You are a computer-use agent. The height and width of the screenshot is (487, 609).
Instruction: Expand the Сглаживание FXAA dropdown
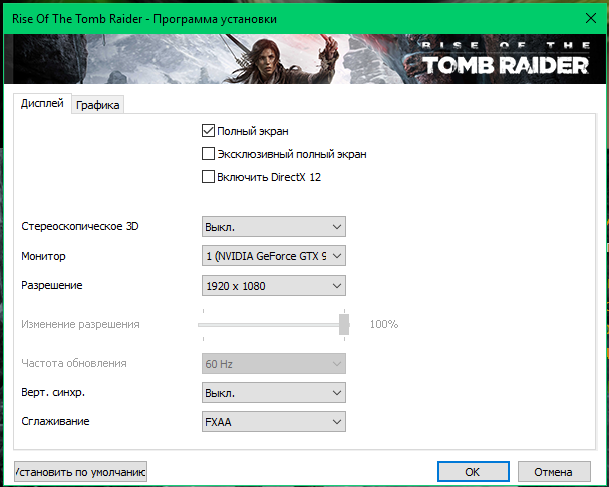[274, 422]
